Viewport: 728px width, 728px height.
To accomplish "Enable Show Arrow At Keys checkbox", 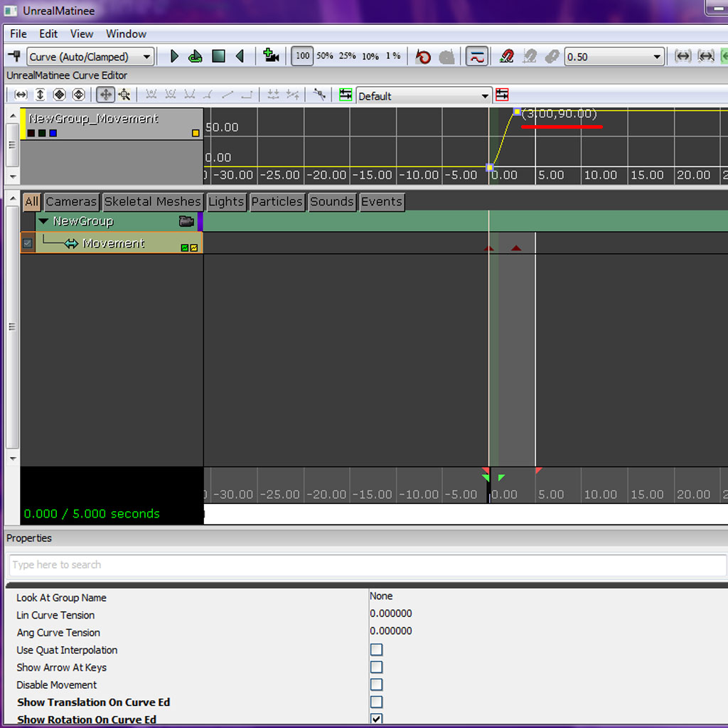I will (x=377, y=667).
